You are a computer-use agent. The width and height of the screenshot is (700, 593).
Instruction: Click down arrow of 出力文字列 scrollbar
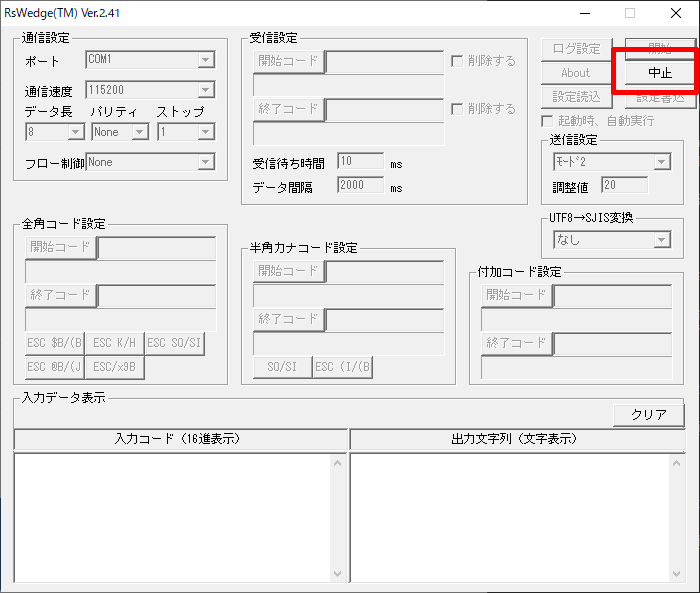[x=676, y=573]
